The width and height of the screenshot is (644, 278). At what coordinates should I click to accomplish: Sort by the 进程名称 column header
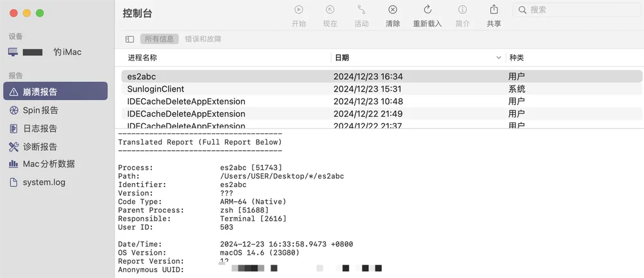pos(142,58)
